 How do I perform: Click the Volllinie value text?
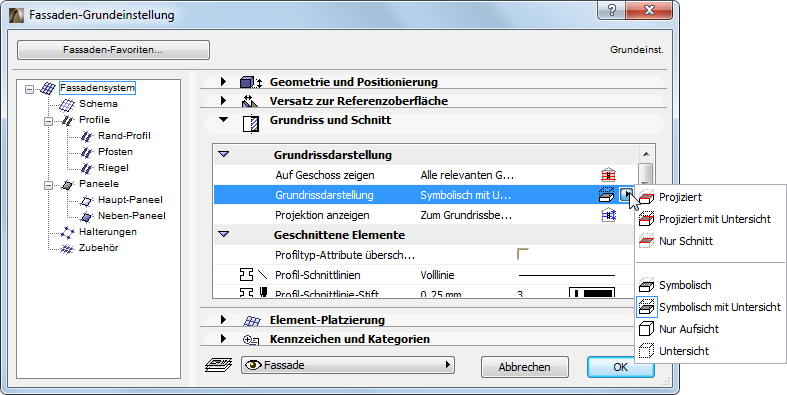[437, 275]
